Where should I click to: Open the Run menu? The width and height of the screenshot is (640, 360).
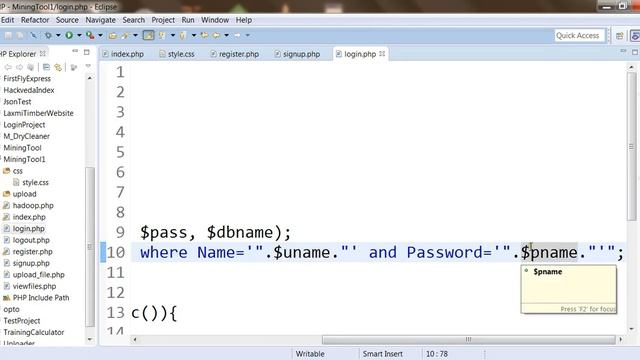[x=188, y=20]
